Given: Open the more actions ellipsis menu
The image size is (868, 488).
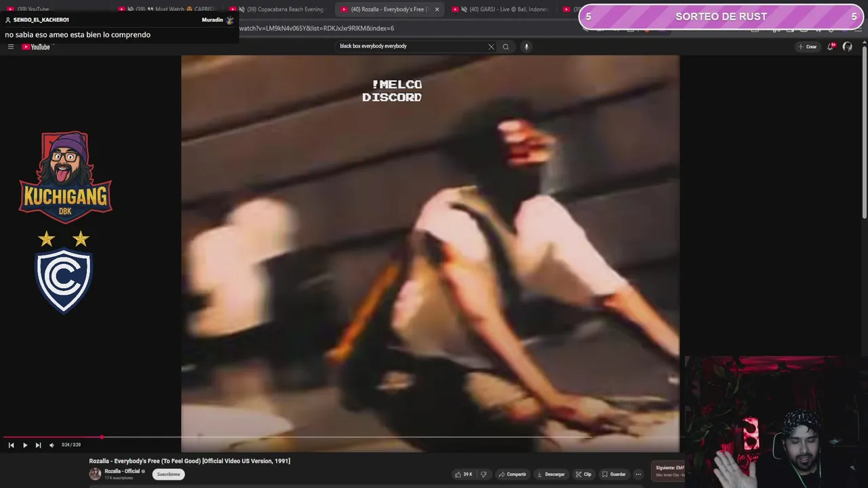Looking at the screenshot, I should (x=638, y=474).
